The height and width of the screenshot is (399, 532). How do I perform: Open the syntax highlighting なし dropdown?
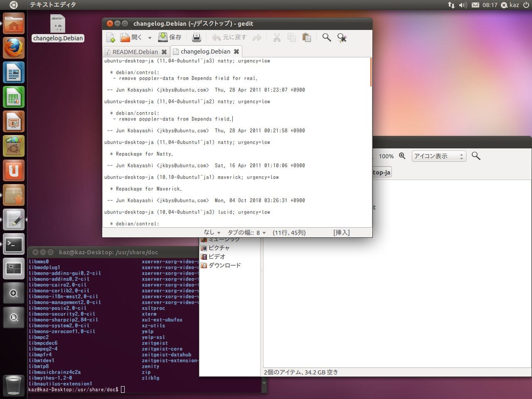[212, 232]
